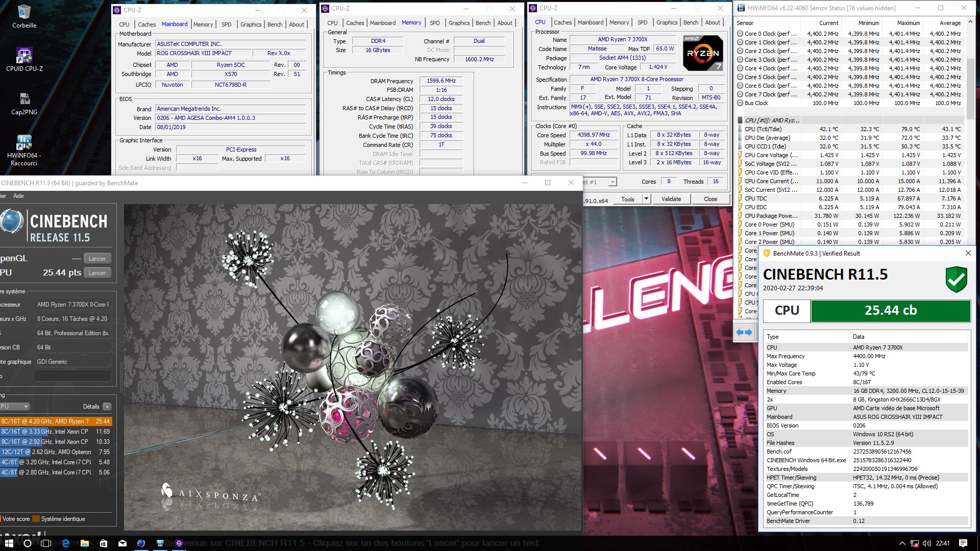Show hidden tray icons chevron
This screenshot has width=980, height=551.
902,543
